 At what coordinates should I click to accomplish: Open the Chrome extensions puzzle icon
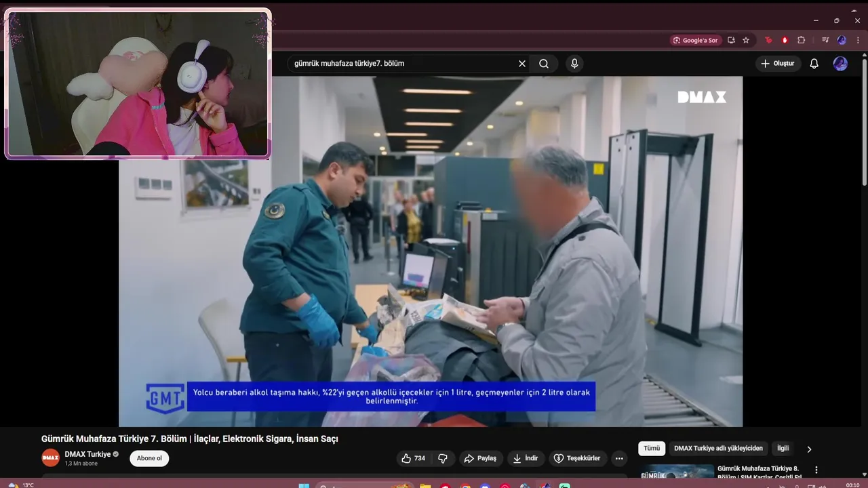click(801, 40)
